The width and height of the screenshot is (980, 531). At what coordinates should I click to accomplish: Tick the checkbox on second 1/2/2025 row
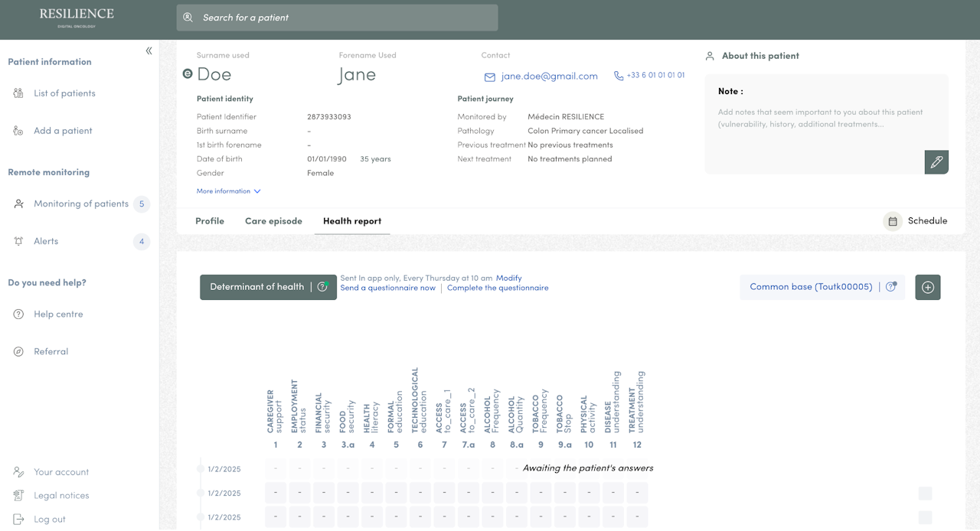pyautogui.click(x=925, y=494)
